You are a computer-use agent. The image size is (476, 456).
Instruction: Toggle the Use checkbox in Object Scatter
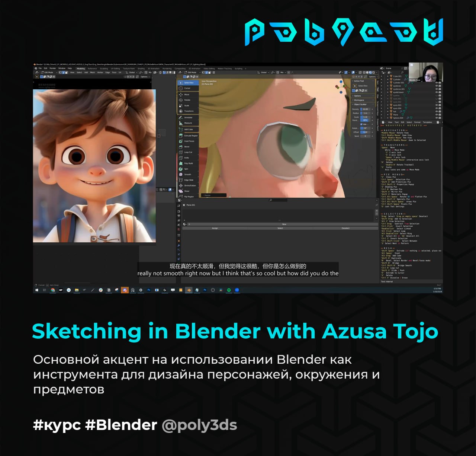click(x=361, y=124)
